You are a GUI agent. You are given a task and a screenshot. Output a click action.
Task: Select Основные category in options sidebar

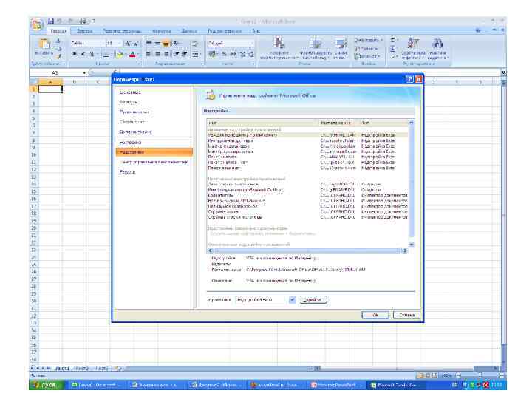130,92
